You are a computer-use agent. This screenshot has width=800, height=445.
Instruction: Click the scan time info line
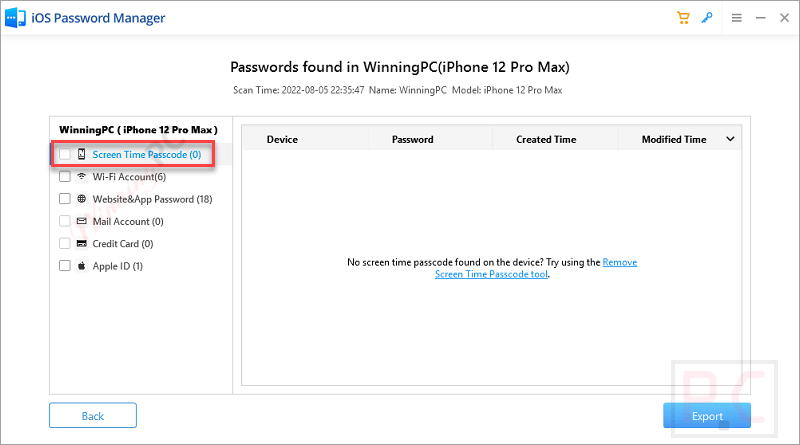point(397,90)
